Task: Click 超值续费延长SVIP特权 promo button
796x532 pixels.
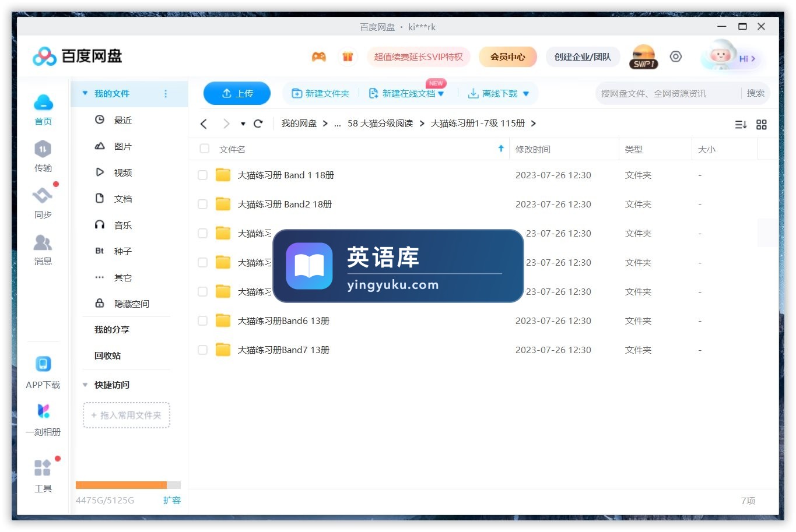Action: [x=418, y=57]
